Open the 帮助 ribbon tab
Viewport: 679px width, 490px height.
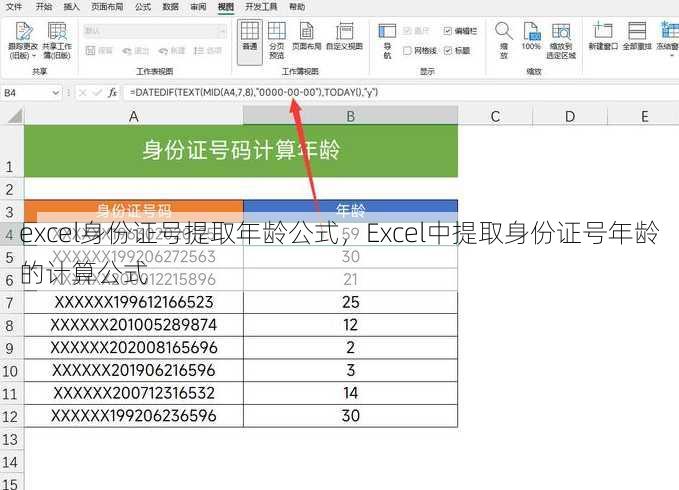(297, 6)
